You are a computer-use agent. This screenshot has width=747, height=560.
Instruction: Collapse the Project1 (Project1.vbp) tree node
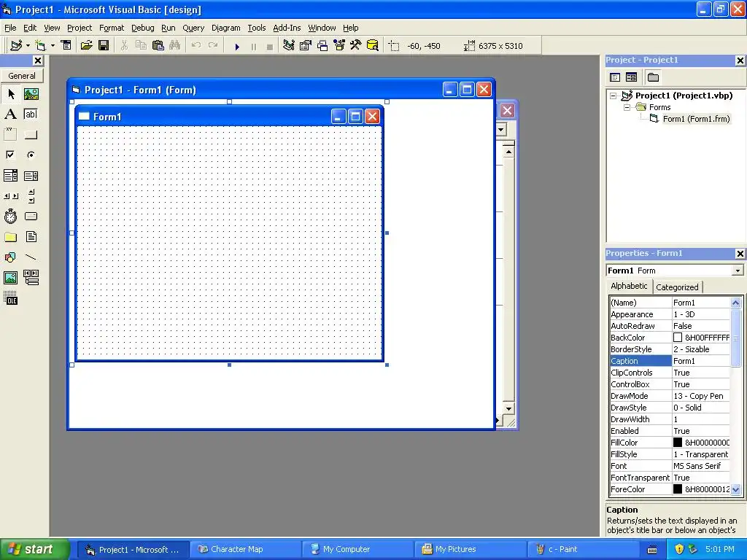(x=614, y=96)
